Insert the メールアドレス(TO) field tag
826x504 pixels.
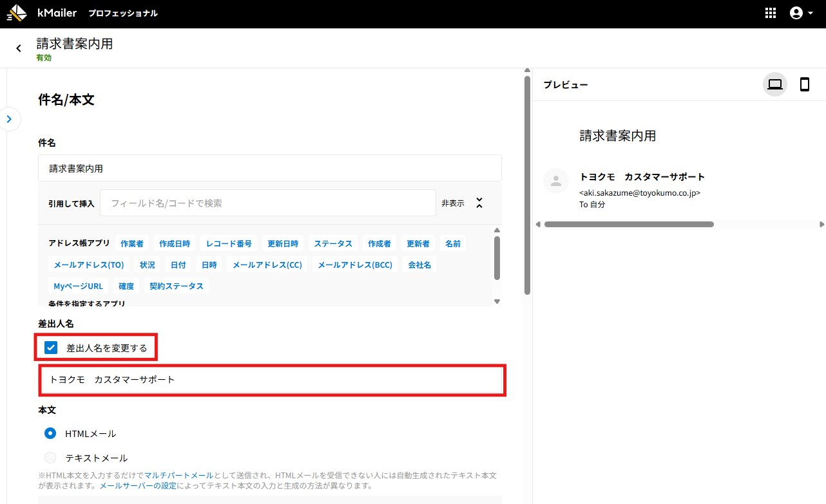coord(89,265)
